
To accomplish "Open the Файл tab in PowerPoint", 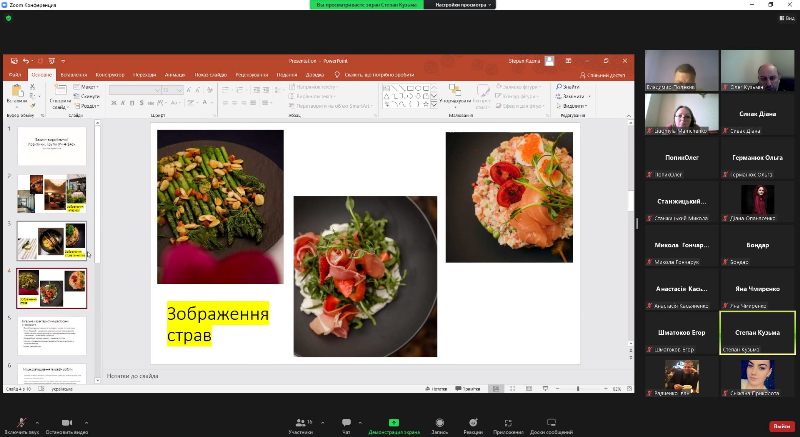I will click(x=16, y=74).
